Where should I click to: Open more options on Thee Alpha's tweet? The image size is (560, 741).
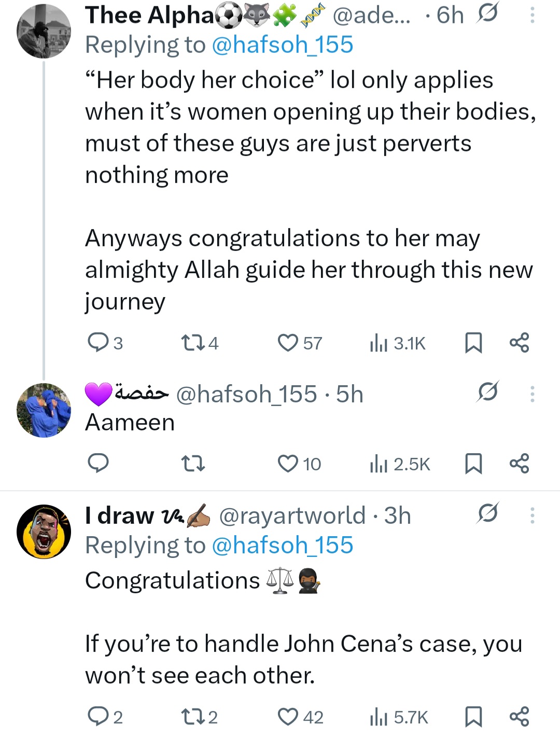click(x=532, y=15)
